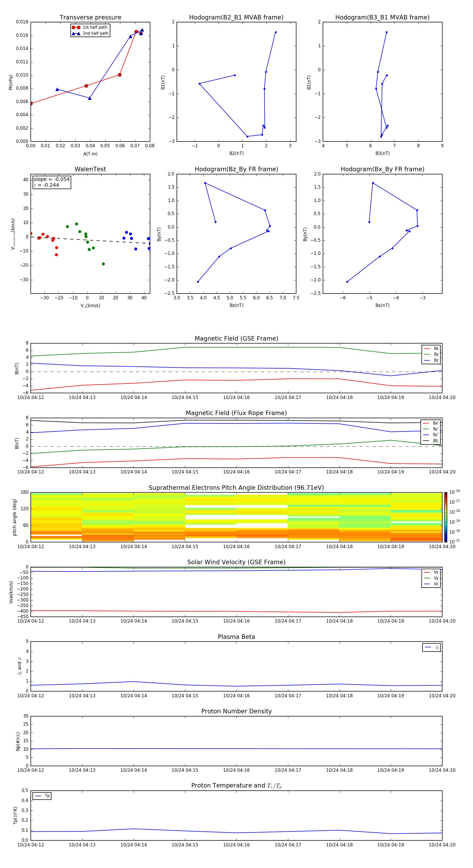Click the Hodogram(Bz_By FR frame) title
This screenshot has width=473, height=868.
[x=236, y=169]
